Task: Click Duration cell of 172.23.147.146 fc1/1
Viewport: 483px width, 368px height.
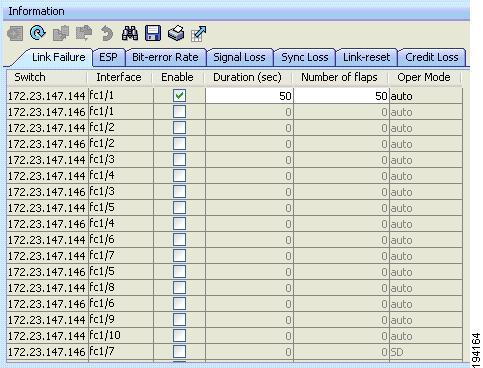Action: pos(249,112)
